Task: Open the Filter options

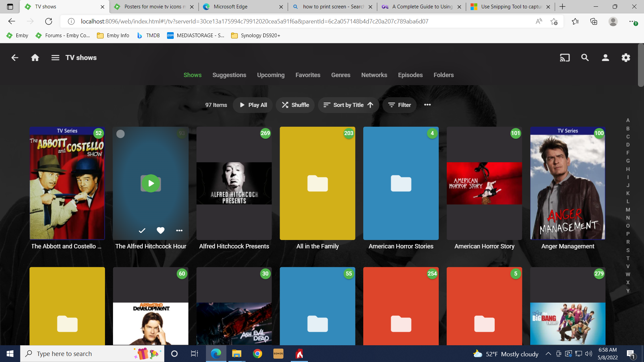Action: (x=399, y=105)
